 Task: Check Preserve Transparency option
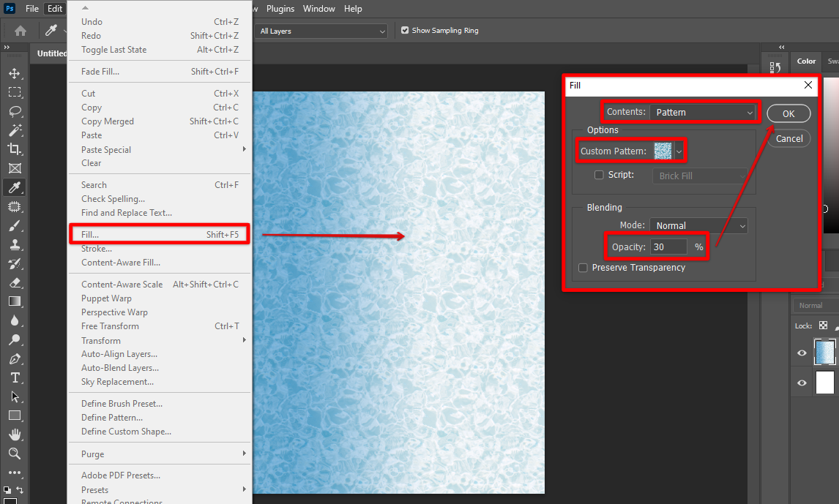pos(583,268)
